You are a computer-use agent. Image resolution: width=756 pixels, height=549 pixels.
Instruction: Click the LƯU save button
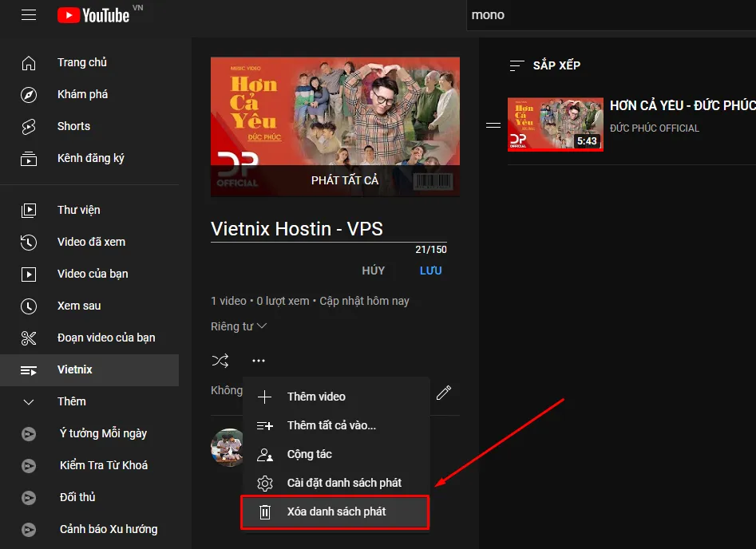pyautogui.click(x=430, y=271)
